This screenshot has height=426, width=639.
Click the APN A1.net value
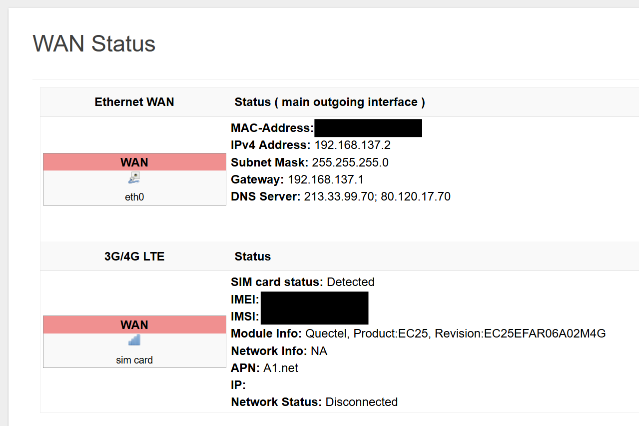click(280, 368)
